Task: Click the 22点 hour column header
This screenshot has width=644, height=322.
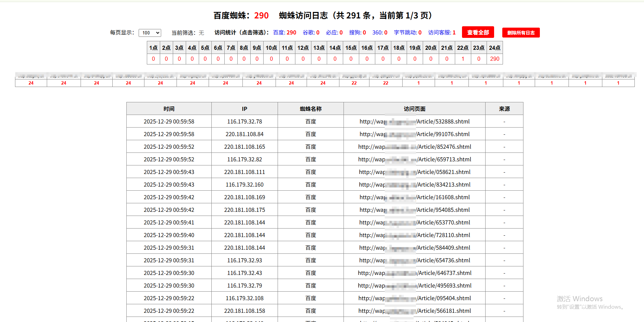Action: (463, 48)
